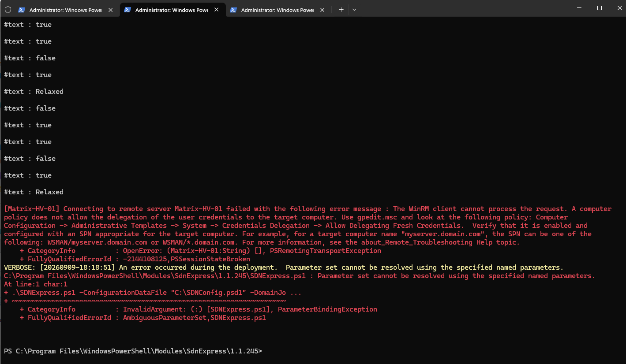Click the AmbiguousParameterSet error ID line
This screenshot has height=364, width=626.
pos(143,318)
